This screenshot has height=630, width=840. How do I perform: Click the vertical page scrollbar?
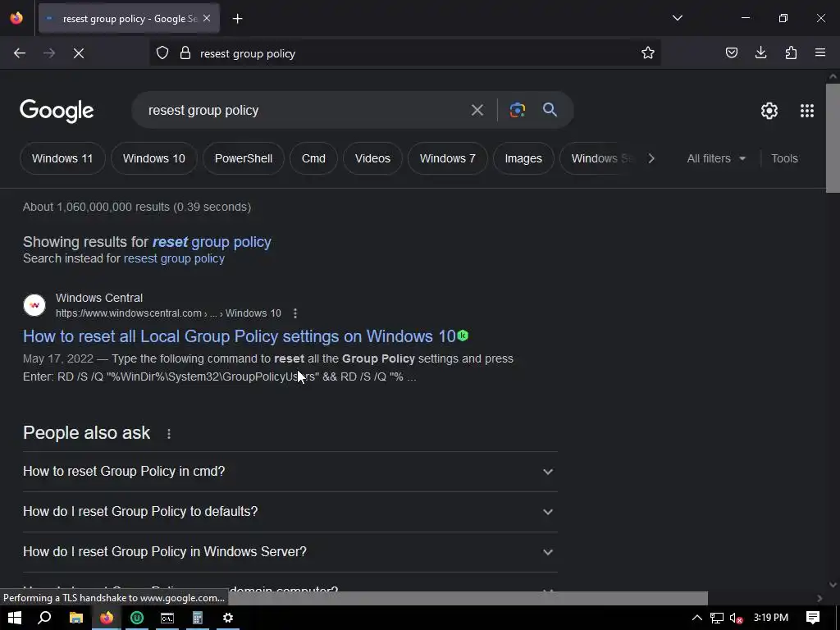(833, 138)
